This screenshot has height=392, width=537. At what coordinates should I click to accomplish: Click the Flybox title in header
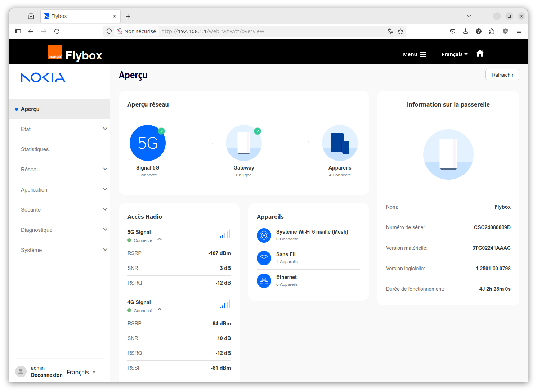point(84,55)
